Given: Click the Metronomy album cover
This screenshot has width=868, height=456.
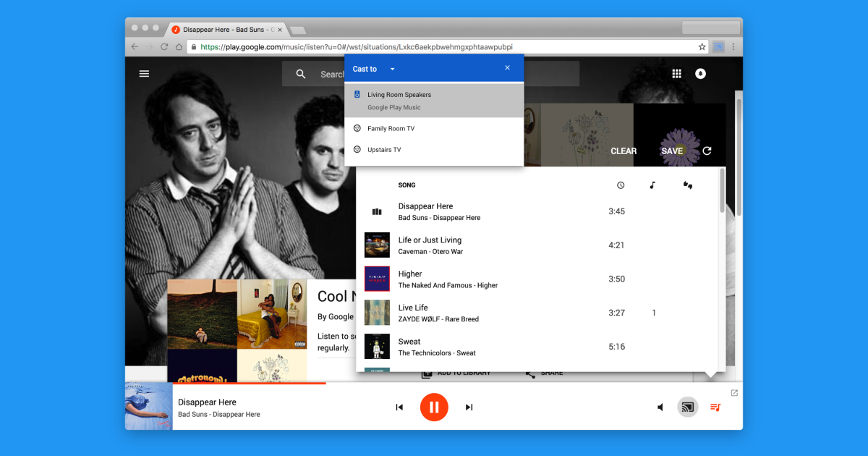Looking at the screenshot, I should 202,366.
